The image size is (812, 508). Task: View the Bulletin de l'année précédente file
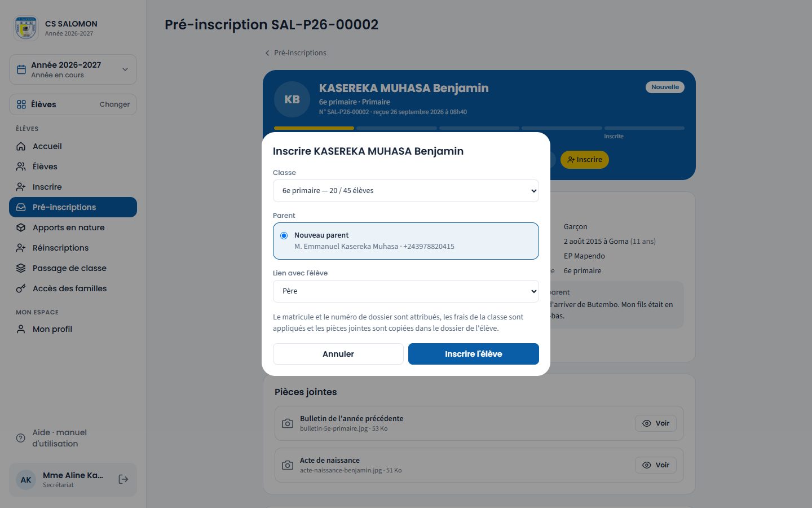(656, 423)
